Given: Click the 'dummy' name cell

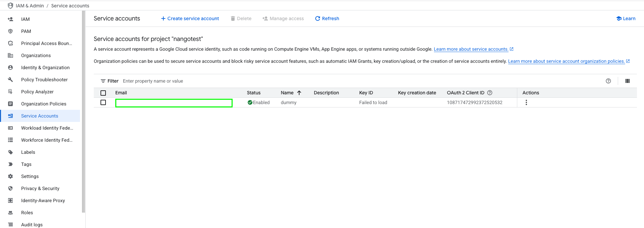Looking at the screenshot, I should (x=289, y=102).
